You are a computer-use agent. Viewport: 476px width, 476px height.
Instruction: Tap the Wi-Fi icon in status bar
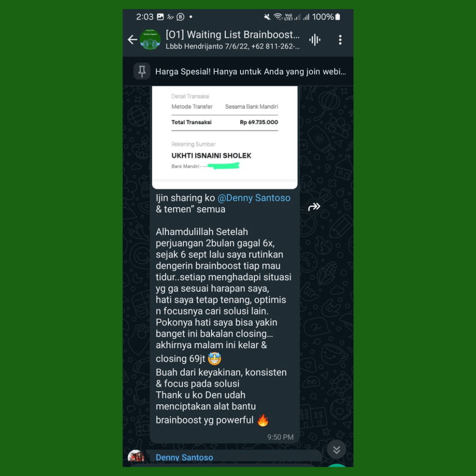coord(278,17)
